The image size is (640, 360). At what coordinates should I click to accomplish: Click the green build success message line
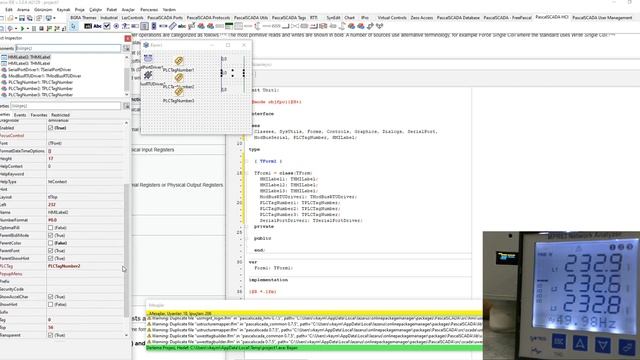(314, 348)
